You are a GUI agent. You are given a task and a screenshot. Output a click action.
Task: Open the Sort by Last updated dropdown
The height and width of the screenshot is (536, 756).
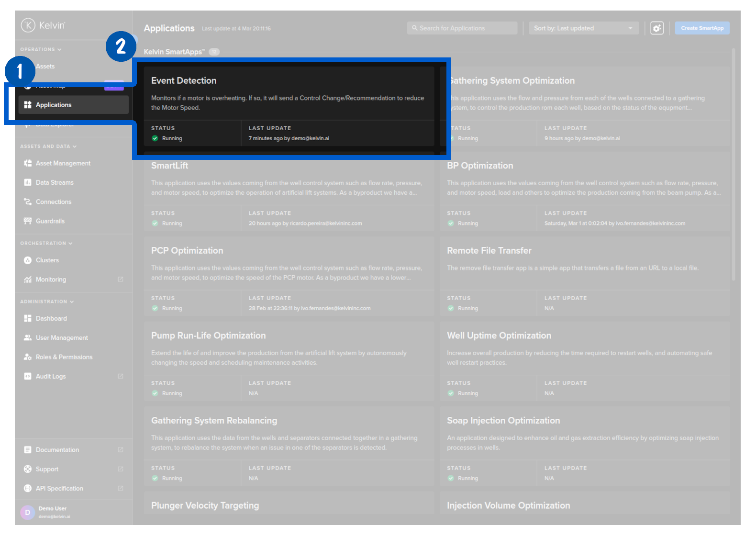[583, 28]
